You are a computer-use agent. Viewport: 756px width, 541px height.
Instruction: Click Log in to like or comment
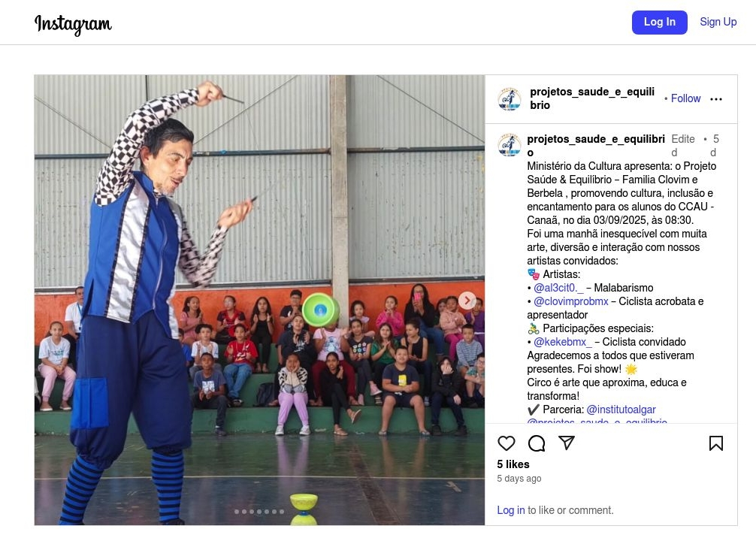510,510
